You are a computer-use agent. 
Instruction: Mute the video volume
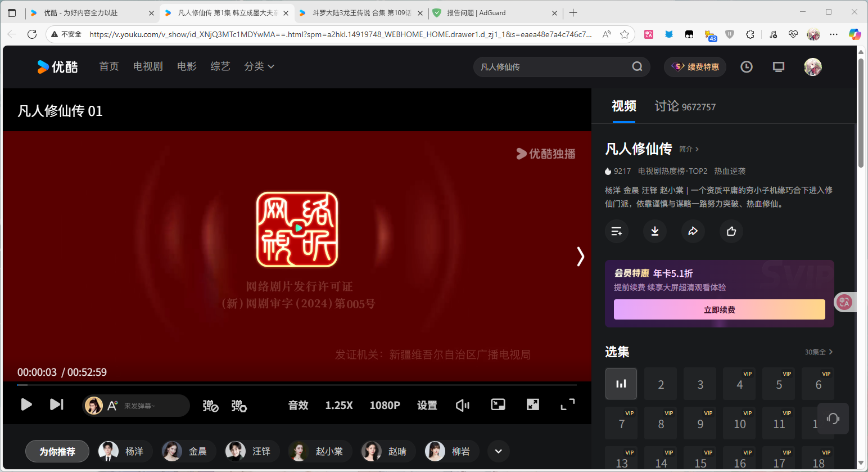point(462,405)
